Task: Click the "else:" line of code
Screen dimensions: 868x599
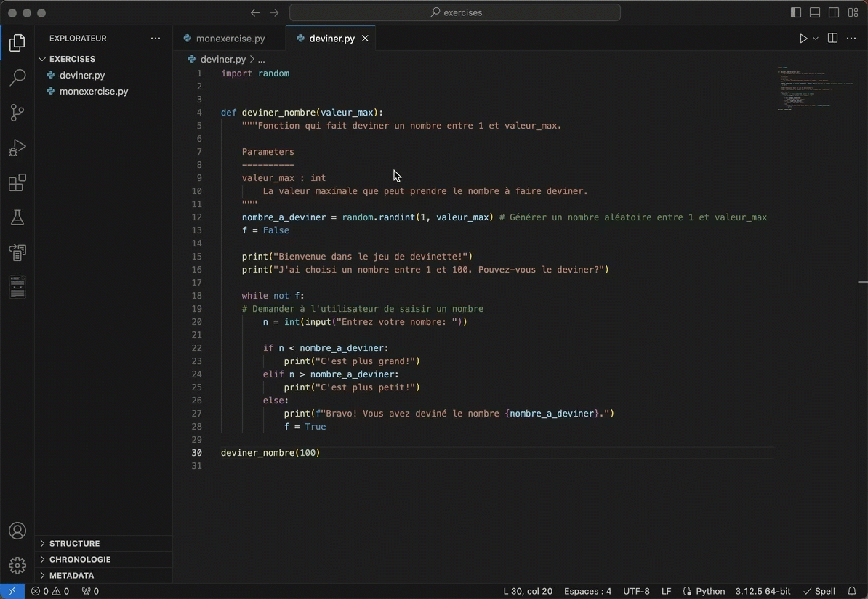Action: click(x=276, y=401)
